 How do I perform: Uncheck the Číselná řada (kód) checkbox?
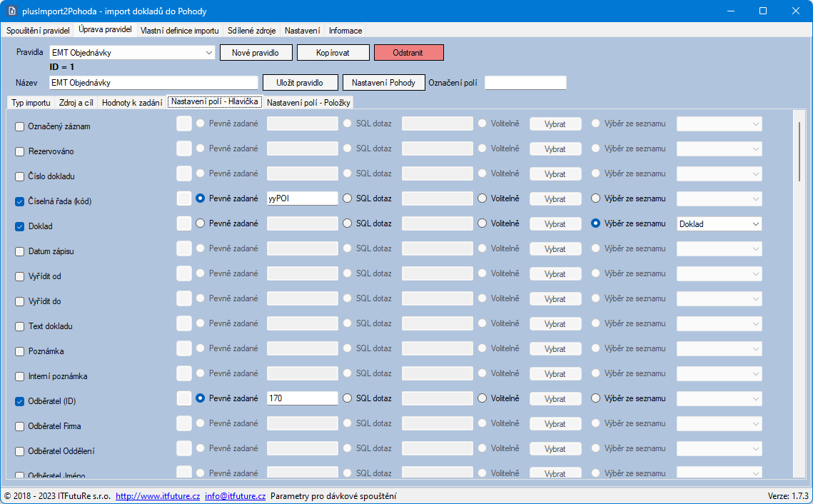click(x=20, y=201)
